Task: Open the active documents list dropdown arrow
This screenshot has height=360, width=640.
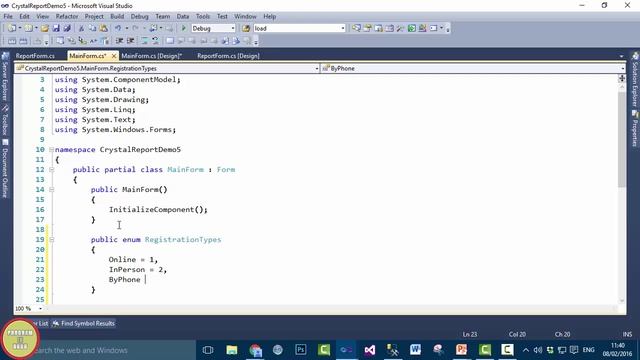Action: 621,56
